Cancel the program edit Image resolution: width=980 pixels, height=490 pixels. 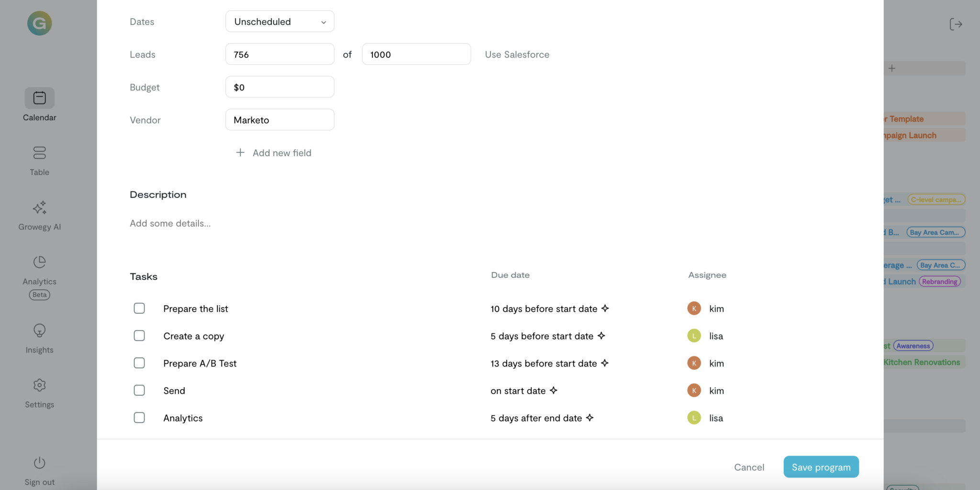(x=749, y=467)
